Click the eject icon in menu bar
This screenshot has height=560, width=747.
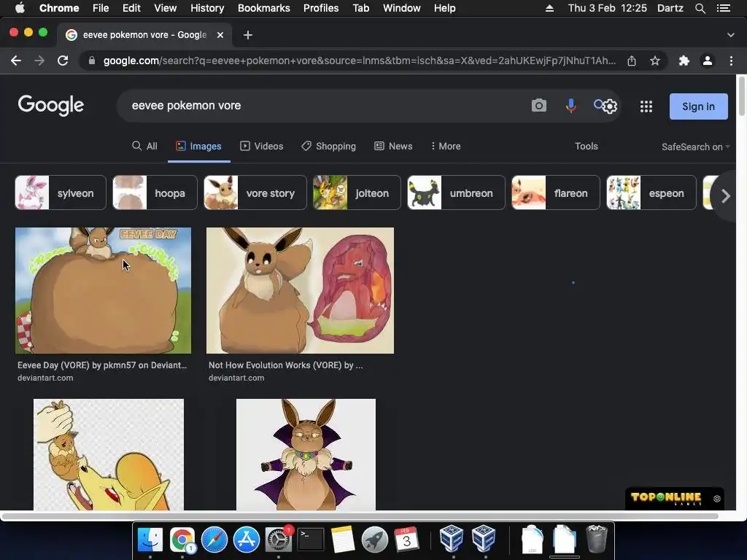coord(549,8)
